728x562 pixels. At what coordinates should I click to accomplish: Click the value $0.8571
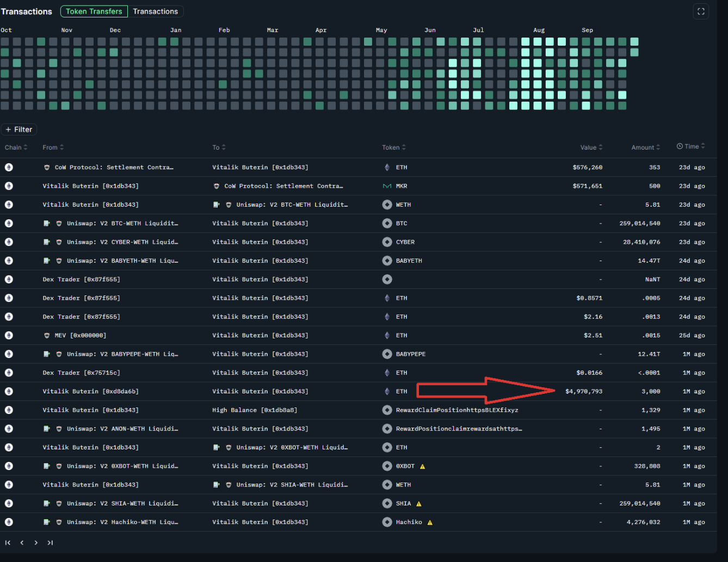[589, 298]
